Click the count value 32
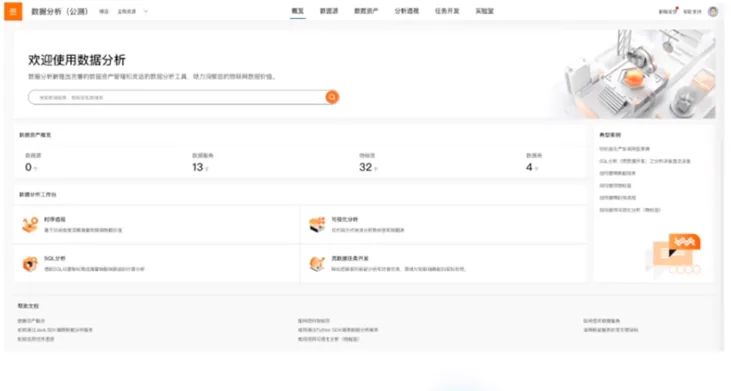 coord(366,167)
